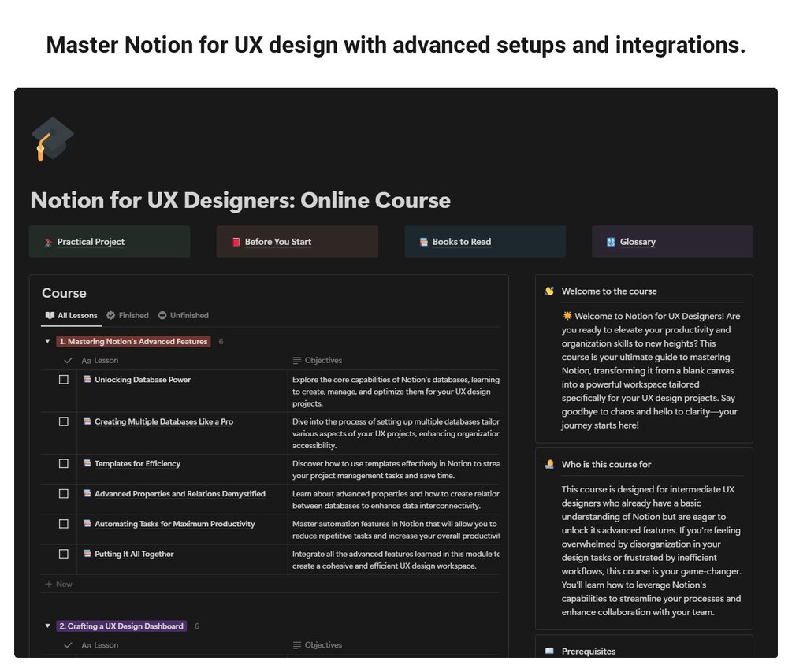Check the Automating Tasks for Maximum Productivity checkbox
Viewport: 792px width, 672px height.
64,524
